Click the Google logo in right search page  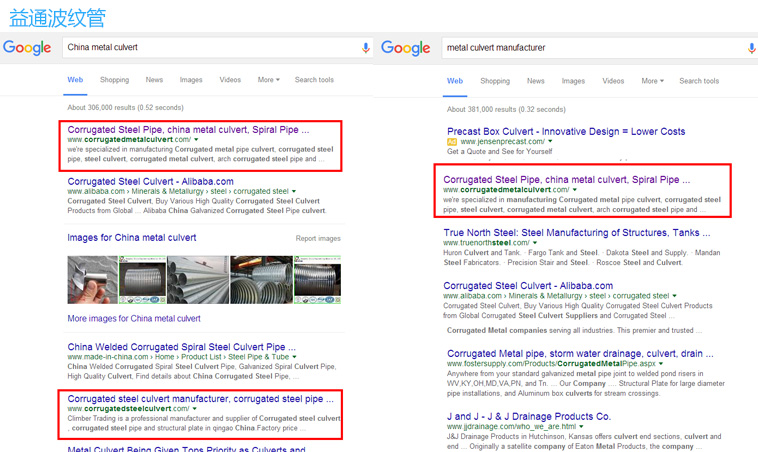click(406, 48)
